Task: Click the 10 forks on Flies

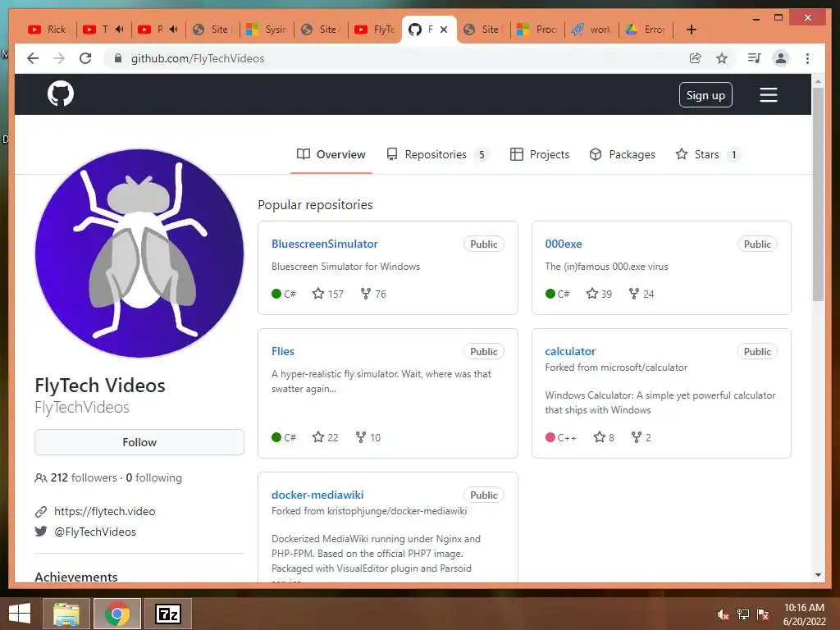Action: (x=368, y=437)
